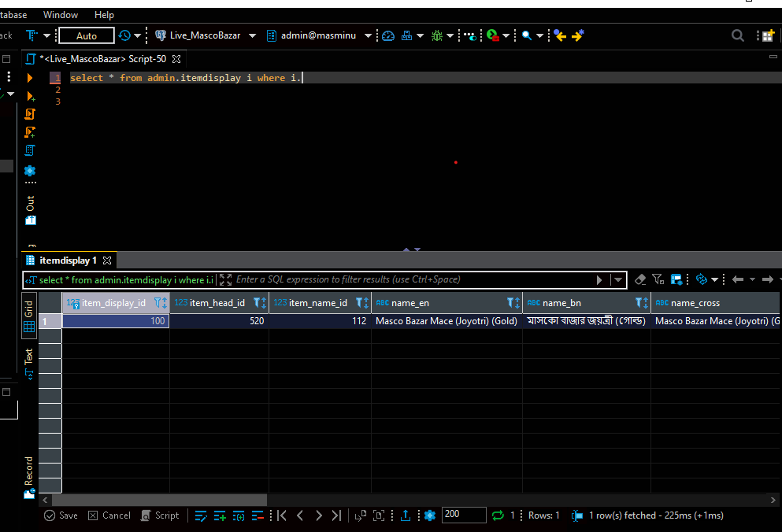782x532 pixels.
Task: Click the transaction log clock icon
Action: point(124,35)
